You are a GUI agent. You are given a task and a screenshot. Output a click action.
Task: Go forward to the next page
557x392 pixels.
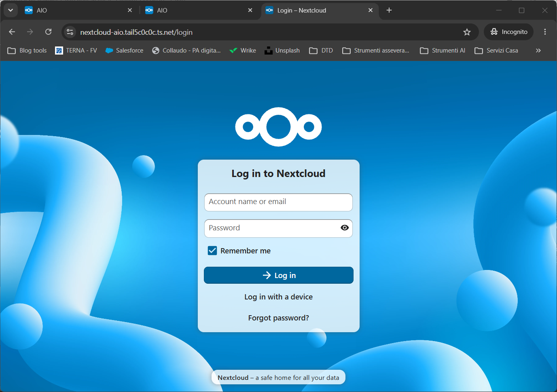point(30,32)
